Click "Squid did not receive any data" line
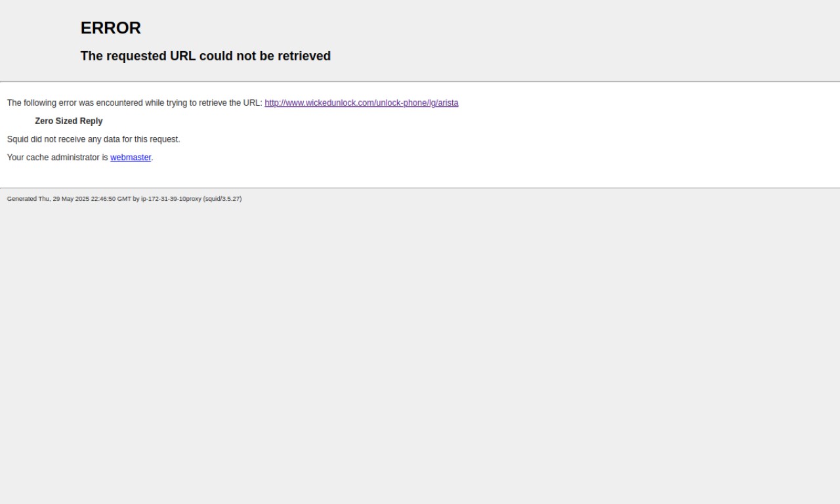840x504 pixels. pyautogui.click(x=93, y=139)
